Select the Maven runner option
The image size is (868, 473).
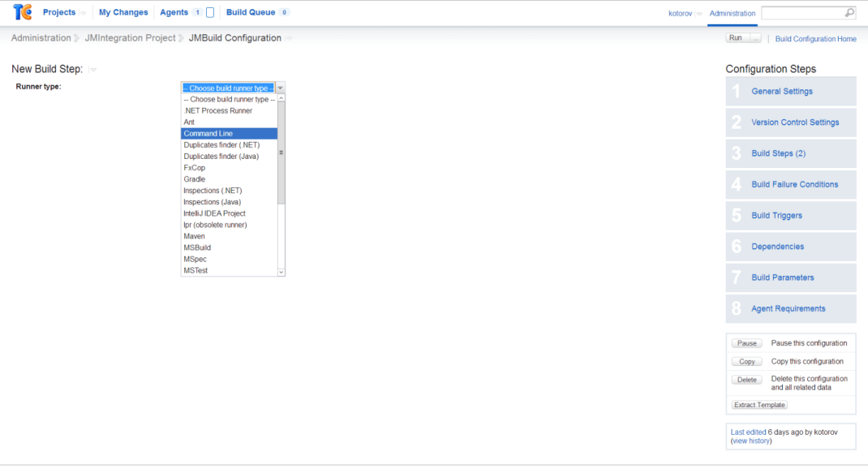pyautogui.click(x=230, y=236)
